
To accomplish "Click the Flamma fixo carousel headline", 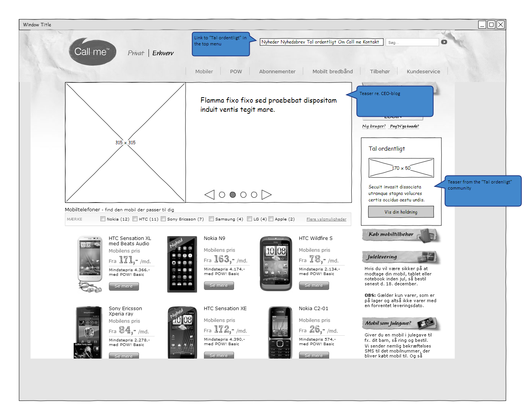I will (268, 105).
